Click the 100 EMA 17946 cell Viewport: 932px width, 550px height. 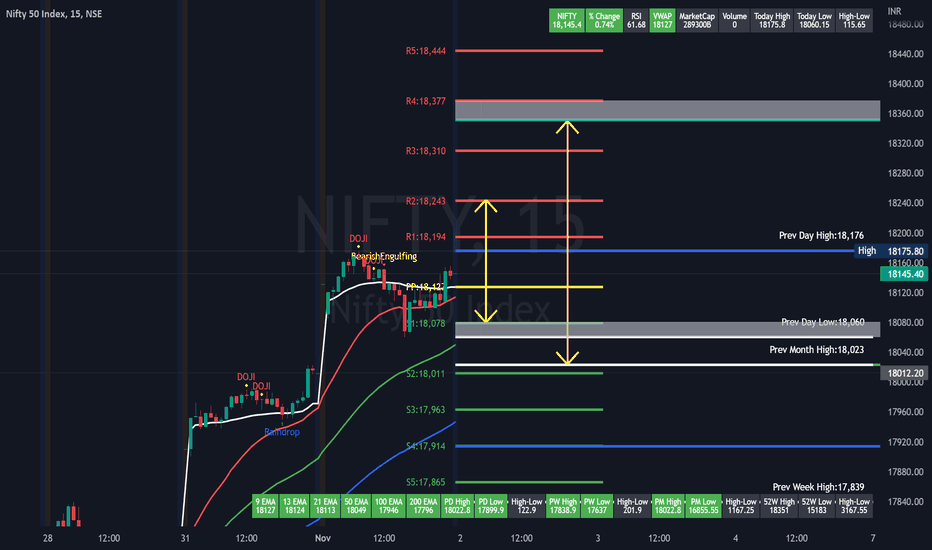tap(389, 506)
